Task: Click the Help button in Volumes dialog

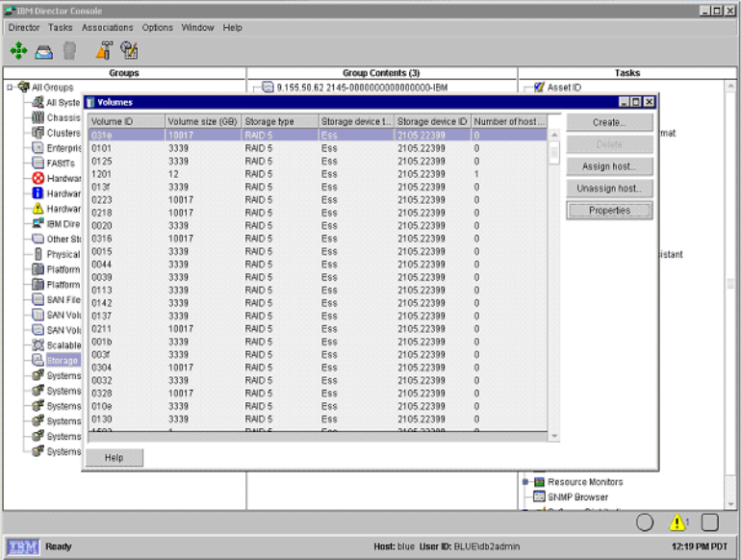Action: point(114,457)
